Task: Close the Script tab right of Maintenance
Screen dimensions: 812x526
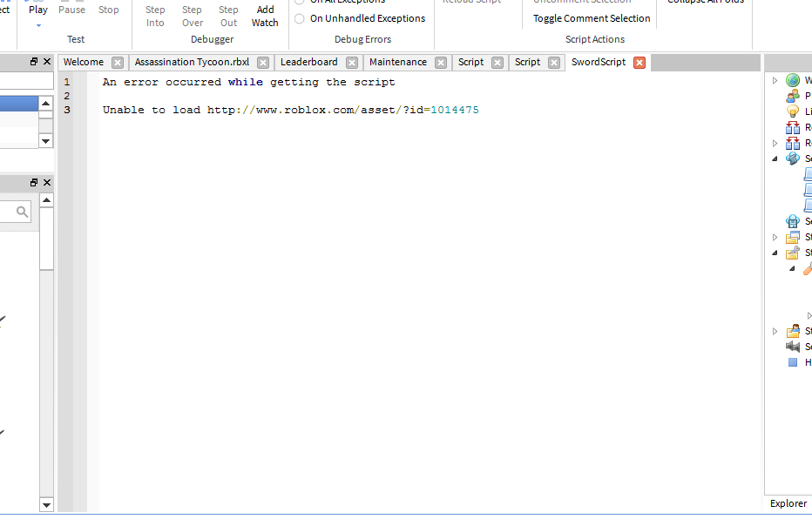Action: click(x=497, y=63)
